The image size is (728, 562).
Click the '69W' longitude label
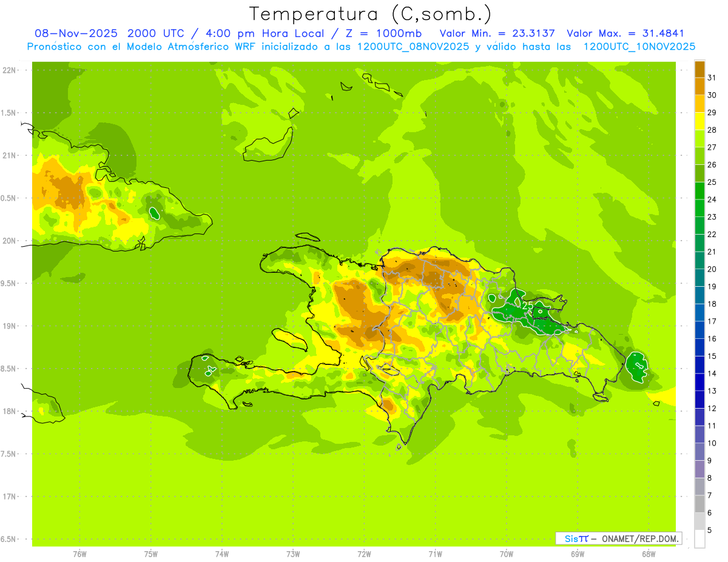coord(578,554)
